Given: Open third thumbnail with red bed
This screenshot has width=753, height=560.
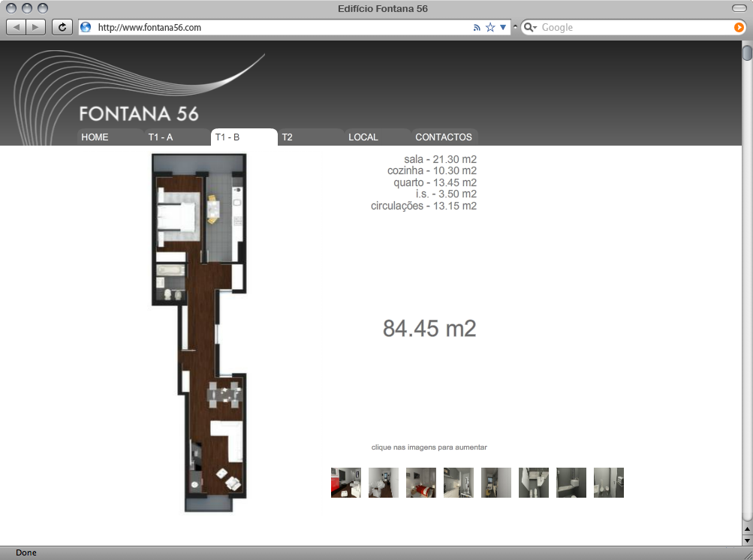Looking at the screenshot, I should 420,483.
